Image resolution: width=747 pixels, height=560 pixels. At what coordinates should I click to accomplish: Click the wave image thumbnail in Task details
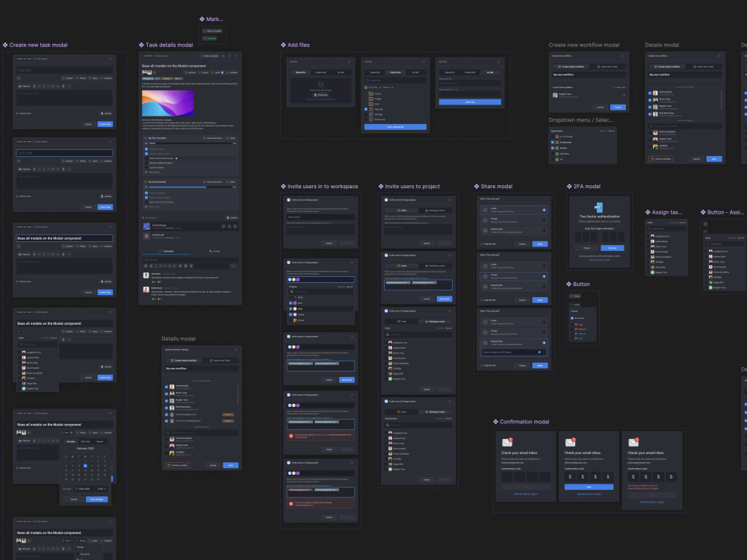point(167,103)
